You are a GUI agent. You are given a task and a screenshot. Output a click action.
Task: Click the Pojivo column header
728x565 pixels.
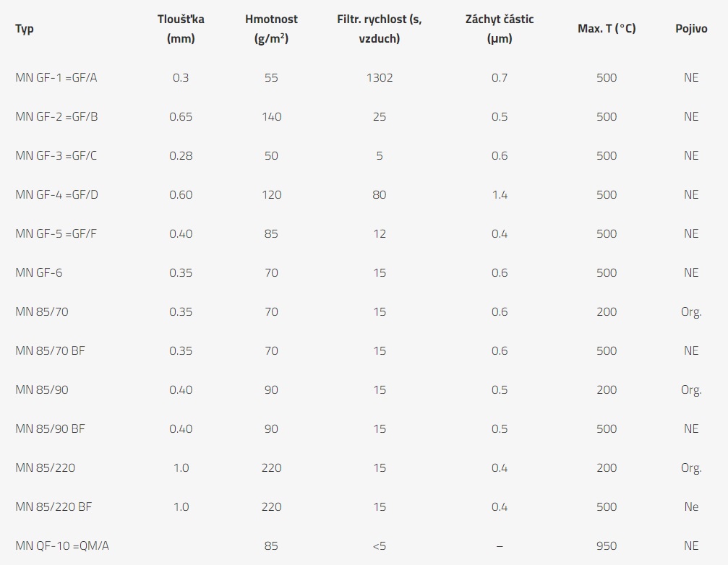click(691, 29)
